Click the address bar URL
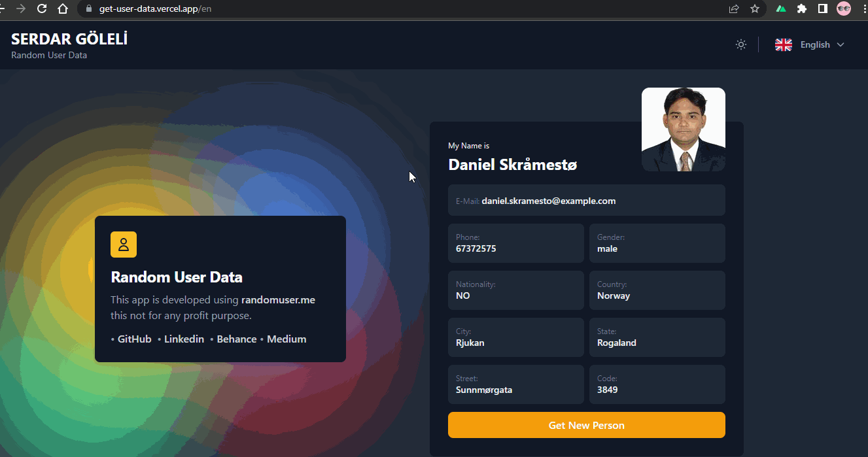868x457 pixels. click(x=155, y=9)
